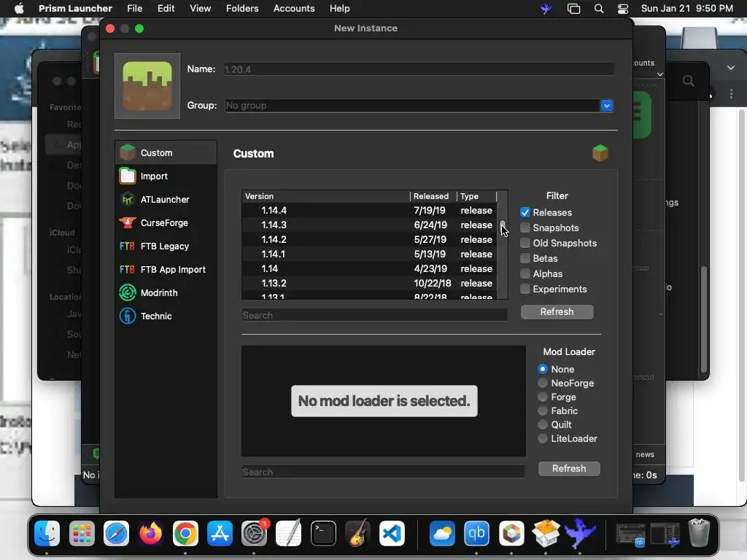Open the cardboard box app in dock
747x560 pixels.
click(546, 533)
